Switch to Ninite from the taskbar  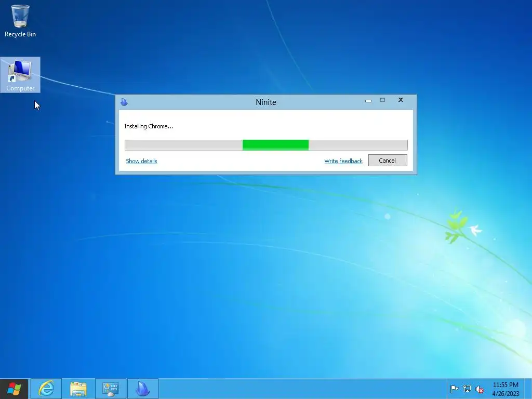click(143, 389)
